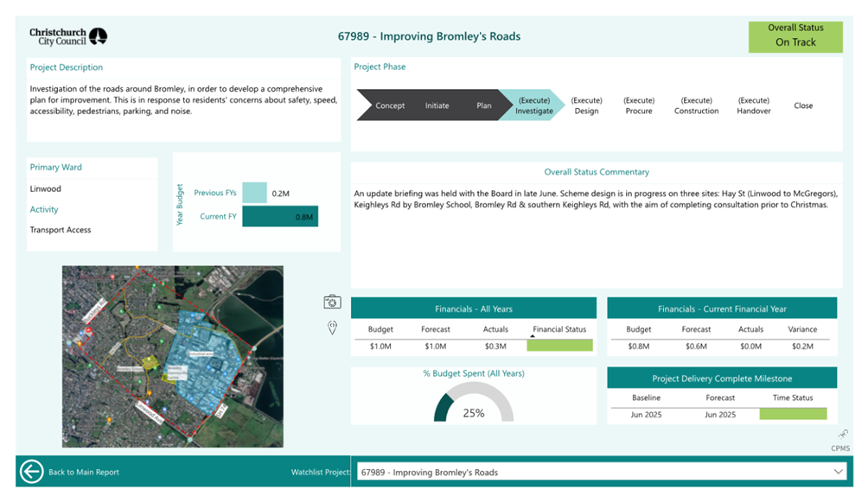Click the Overall Status On Track badge
The height and width of the screenshot is (502, 868).
(795, 37)
